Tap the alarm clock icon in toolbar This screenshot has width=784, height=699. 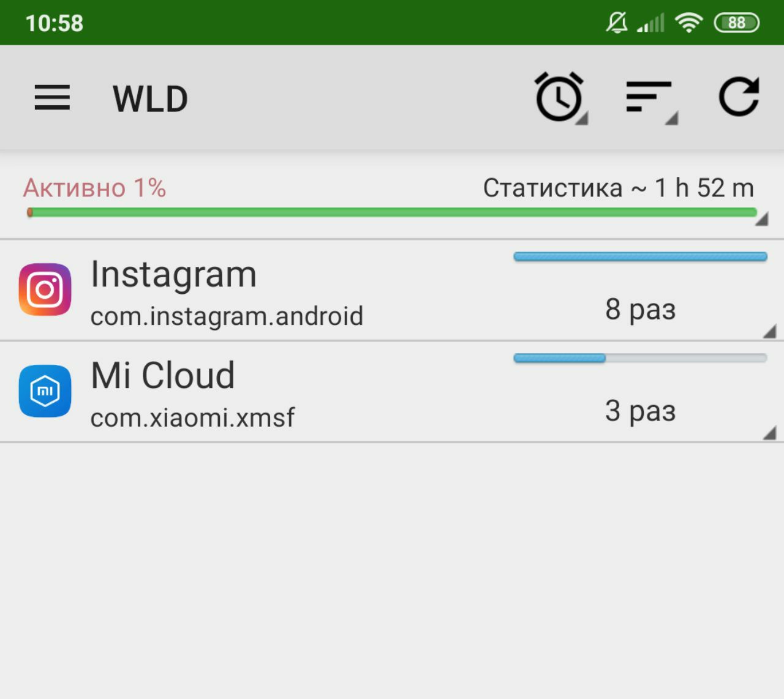pyautogui.click(x=559, y=97)
